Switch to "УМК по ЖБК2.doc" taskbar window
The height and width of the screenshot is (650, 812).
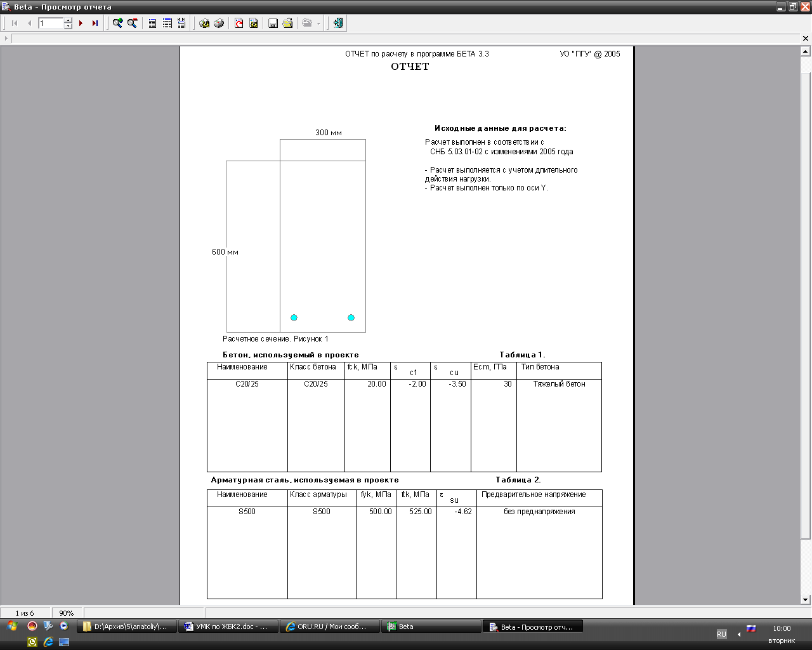[228, 627]
